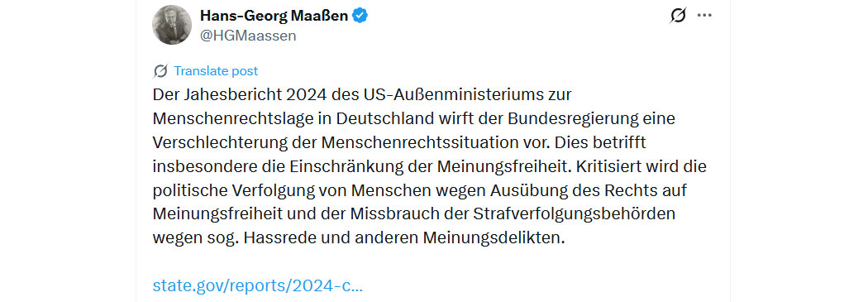Open the @HGMaassen handle link
The image size is (868, 302).
pos(248,36)
